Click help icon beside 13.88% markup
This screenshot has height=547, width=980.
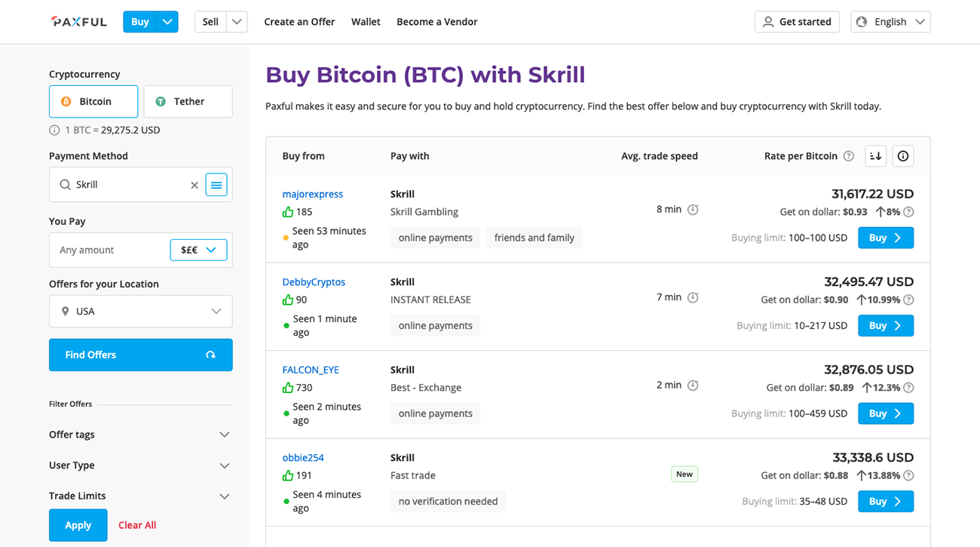point(908,475)
